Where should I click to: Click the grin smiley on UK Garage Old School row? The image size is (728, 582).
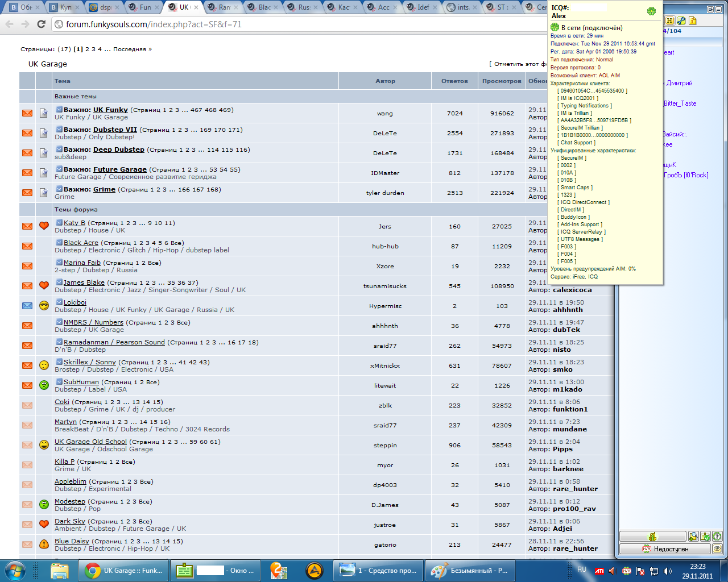pyautogui.click(x=44, y=445)
